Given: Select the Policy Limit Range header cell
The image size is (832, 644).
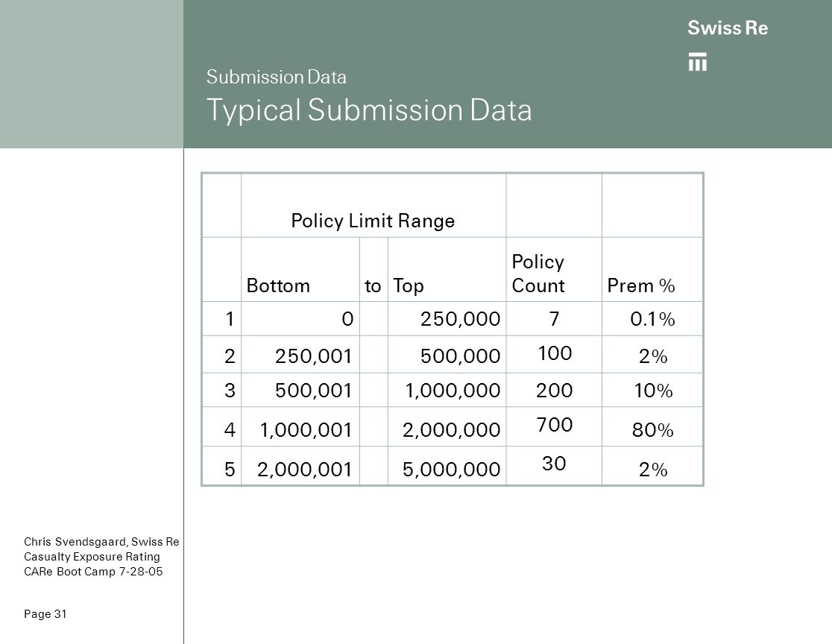Looking at the screenshot, I should [x=374, y=205].
